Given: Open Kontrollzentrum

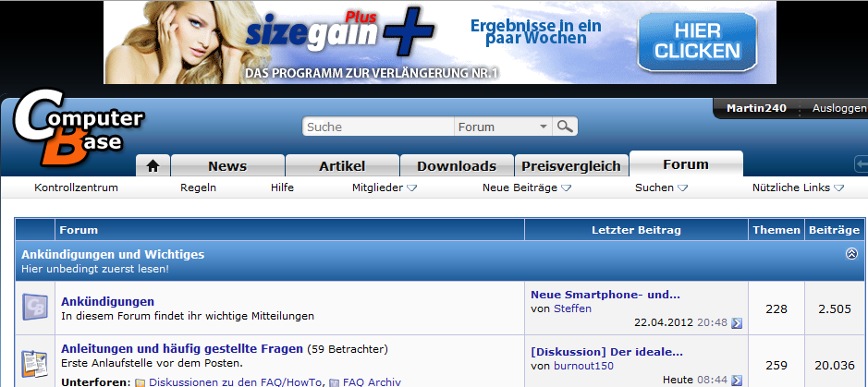Looking at the screenshot, I should [x=77, y=187].
